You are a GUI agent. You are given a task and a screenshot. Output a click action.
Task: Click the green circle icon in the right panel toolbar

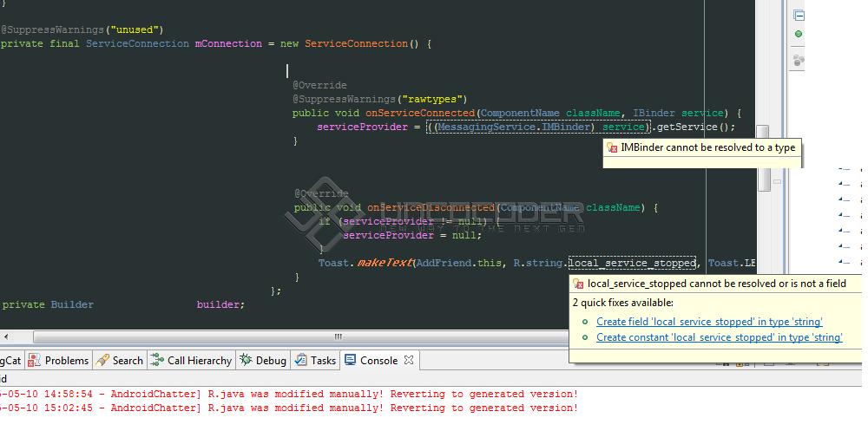(x=799, y=35)
